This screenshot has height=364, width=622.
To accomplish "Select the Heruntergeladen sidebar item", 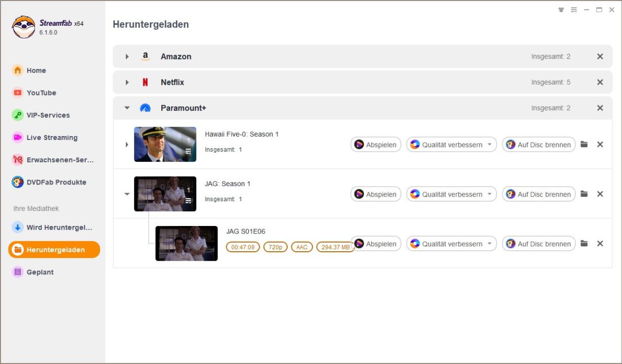I will point(54,250).
